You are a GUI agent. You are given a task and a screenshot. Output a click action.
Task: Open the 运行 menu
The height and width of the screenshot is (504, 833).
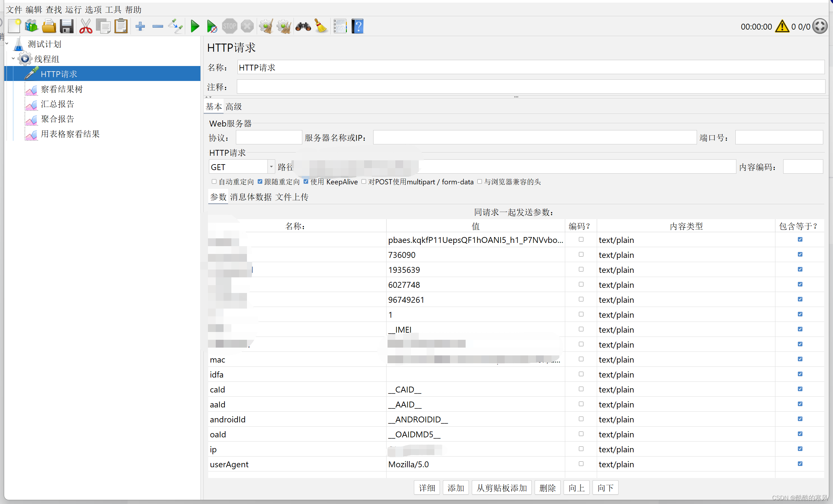pyautogui.click(x=73, y=9)
